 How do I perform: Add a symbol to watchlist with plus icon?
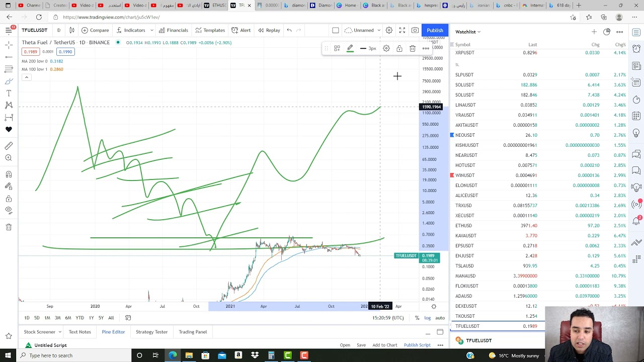pos(594,32)
